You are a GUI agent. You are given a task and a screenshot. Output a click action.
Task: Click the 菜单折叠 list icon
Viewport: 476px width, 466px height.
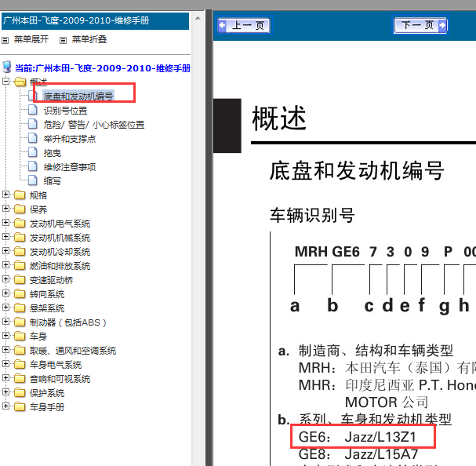[x=63, y=40]
